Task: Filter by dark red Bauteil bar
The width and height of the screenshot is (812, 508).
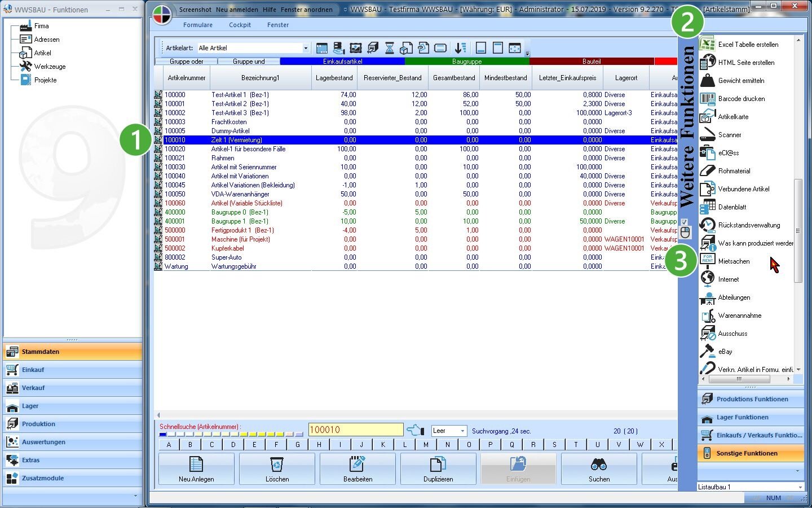Action: pos(592,62)
